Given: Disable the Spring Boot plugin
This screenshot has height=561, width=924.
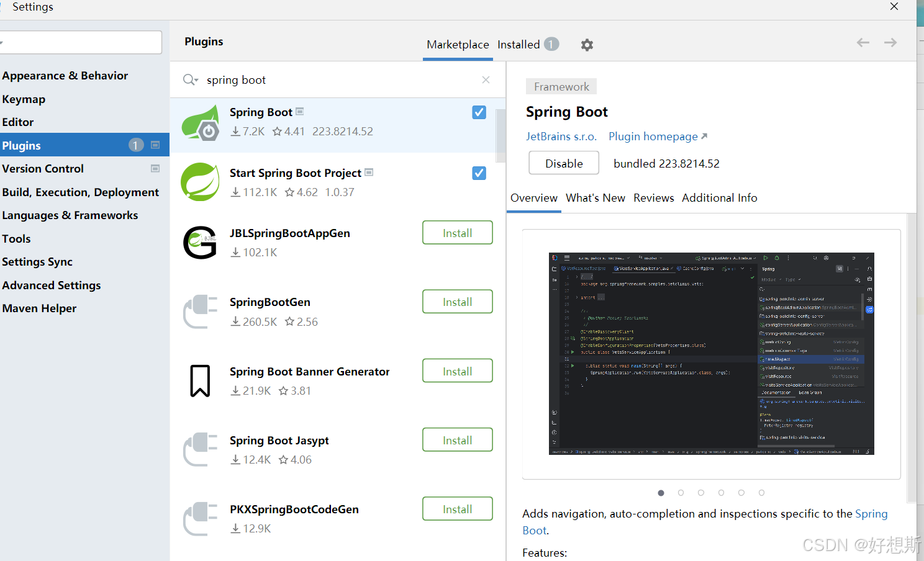Looking at the screenshot, I should [564, 163].
